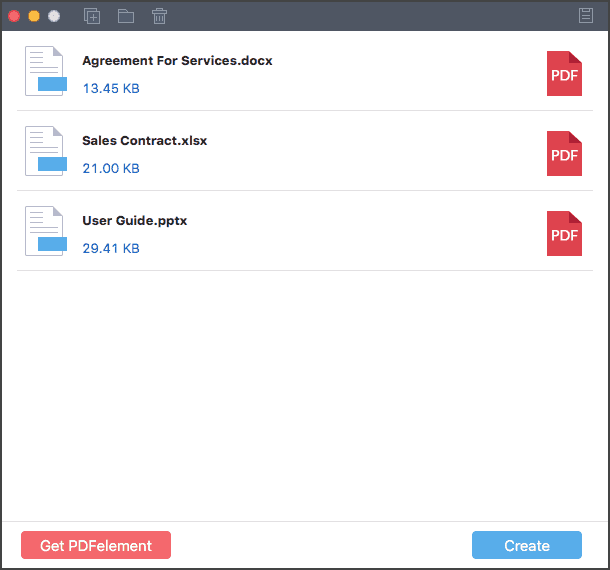Click the 13.45 KB file size

point(111,88)
